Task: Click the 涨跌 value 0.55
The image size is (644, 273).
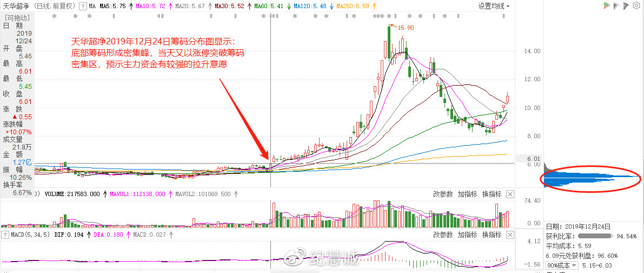Action: 25,117
